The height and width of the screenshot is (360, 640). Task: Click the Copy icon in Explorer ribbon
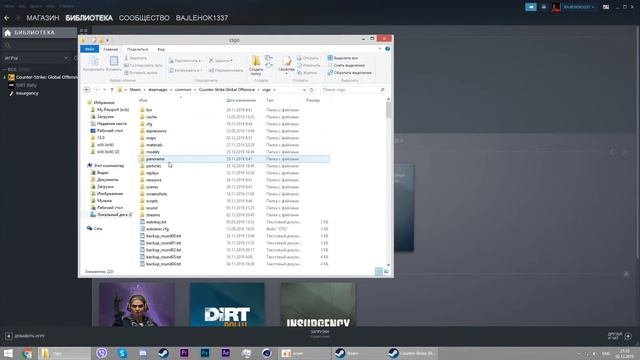point(93,62)
